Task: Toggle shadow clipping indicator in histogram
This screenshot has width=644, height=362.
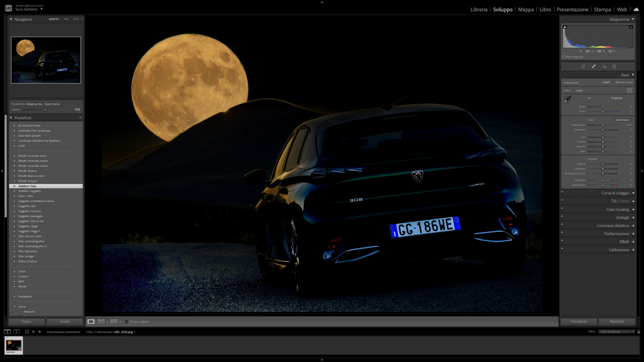Action: coord(565,26)
